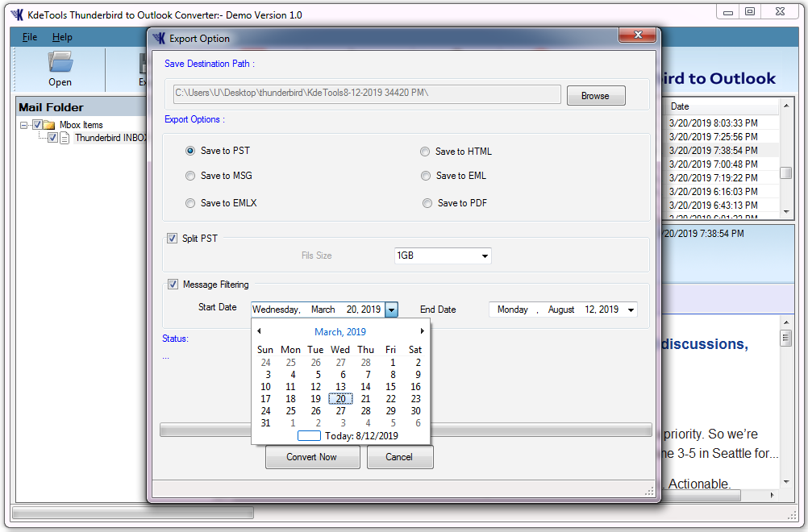Select Save to HTML radio button
This screenshot has width=808, height=532.
[425, 152]
